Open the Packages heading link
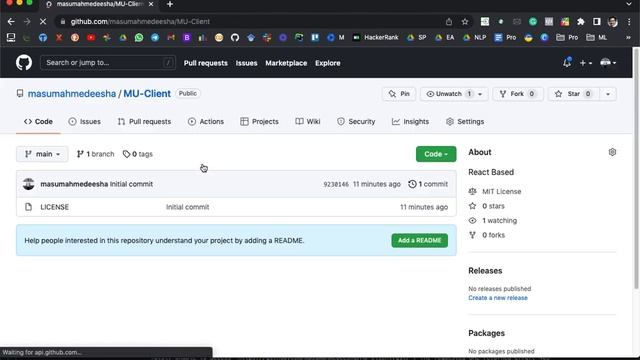 point(487,333)
